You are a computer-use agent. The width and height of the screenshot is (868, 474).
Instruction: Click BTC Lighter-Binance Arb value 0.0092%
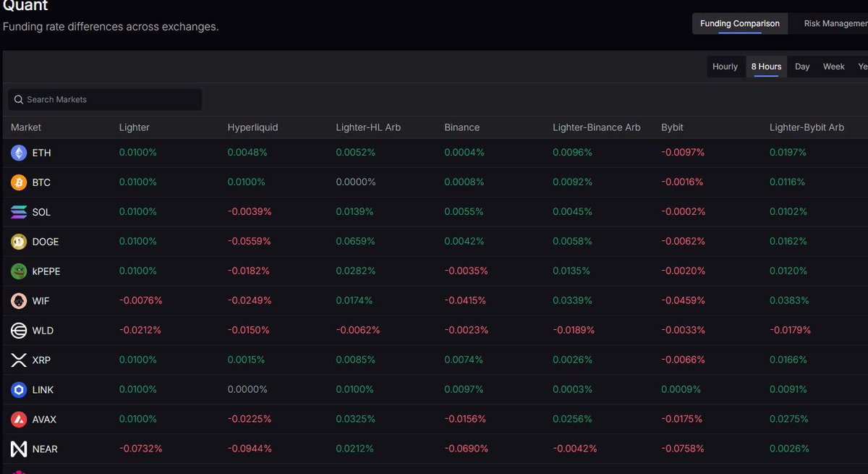[573, 182]
